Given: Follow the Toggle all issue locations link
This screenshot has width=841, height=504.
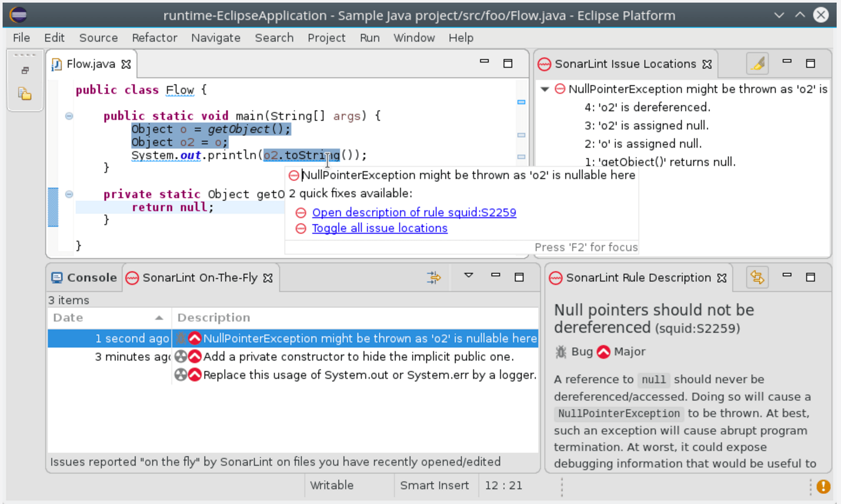Looking at the screenshot, I should 379,228.
